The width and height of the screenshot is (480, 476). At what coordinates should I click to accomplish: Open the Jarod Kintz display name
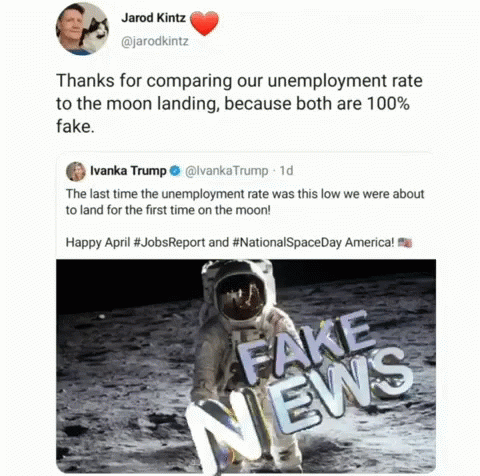click(153, 18)
